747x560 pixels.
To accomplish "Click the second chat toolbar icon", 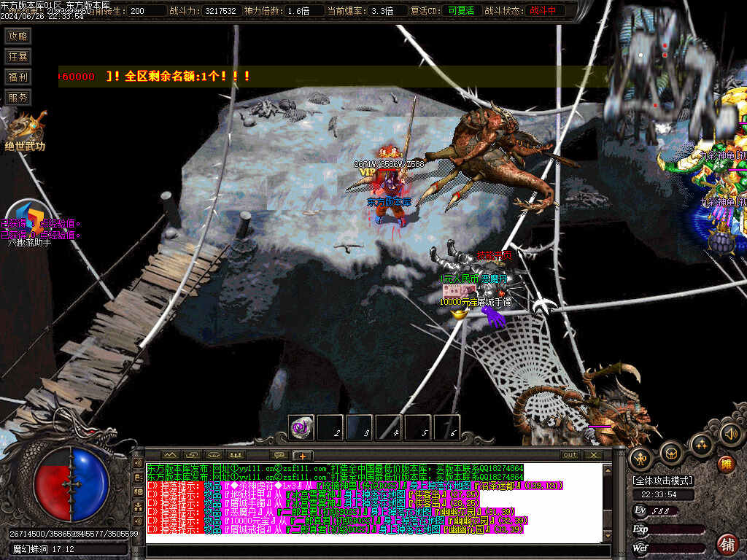I will pyautogui.click(x=192, y=455).
